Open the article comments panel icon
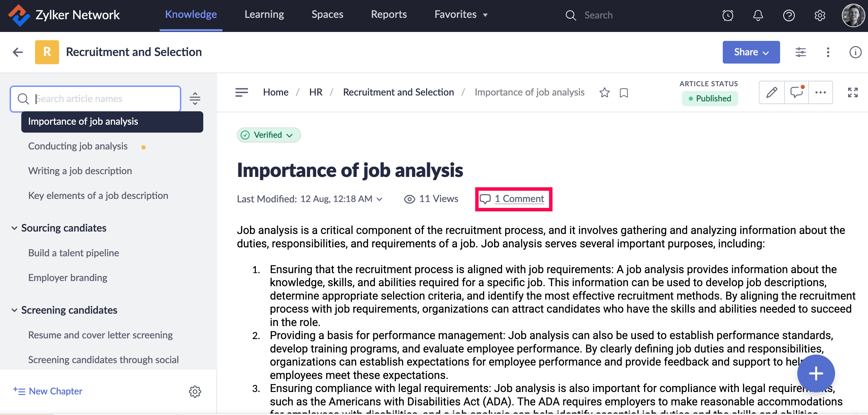 (796, 92)
